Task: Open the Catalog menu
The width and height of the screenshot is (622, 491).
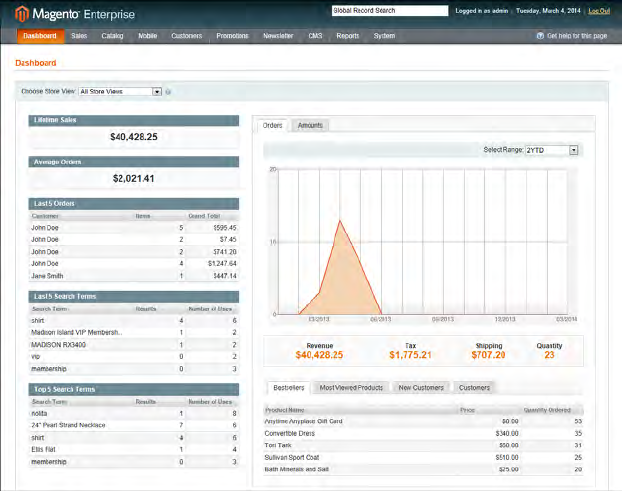Action: point(112,36)
